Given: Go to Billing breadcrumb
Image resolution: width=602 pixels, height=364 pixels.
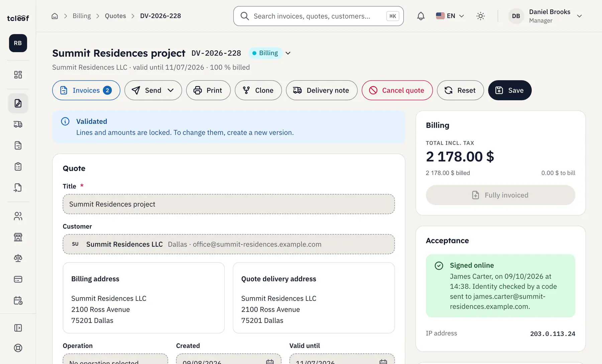Looking at the screenshot, I should coord(82,16).
